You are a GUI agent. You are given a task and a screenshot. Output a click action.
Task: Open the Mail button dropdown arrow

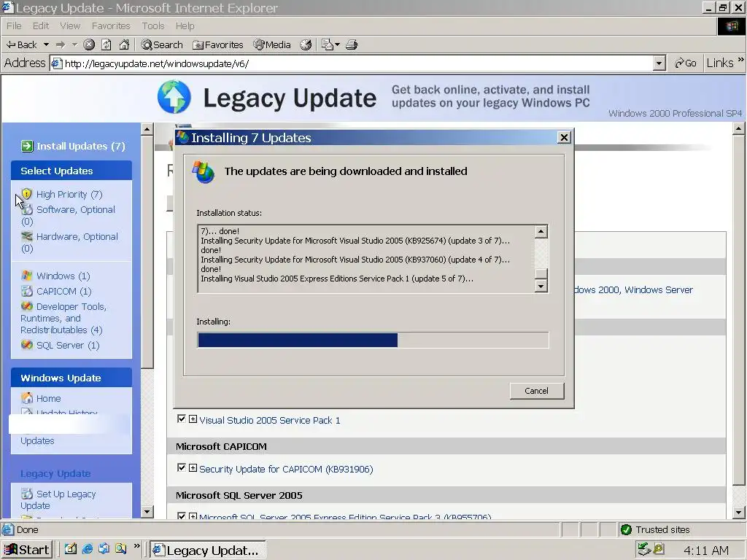pyautogui.click(x=337, y=44)
